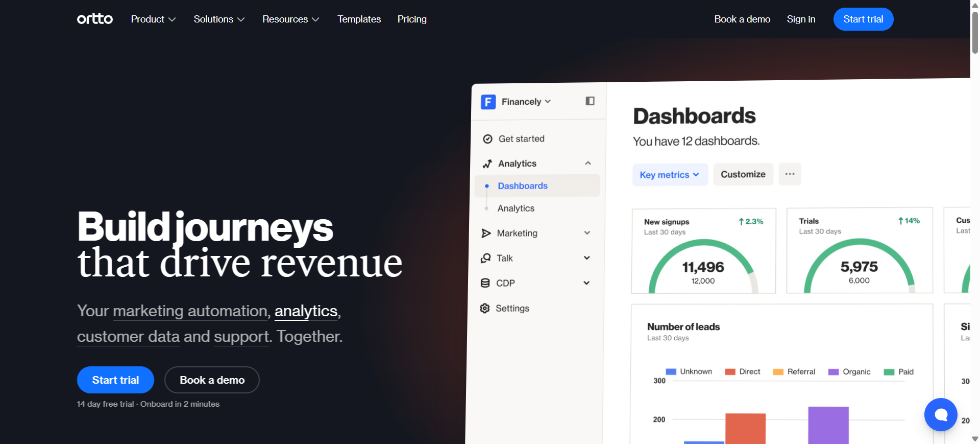Click the Settings gear icon
The image size is (980, 444).
click(x=485, y=308)
